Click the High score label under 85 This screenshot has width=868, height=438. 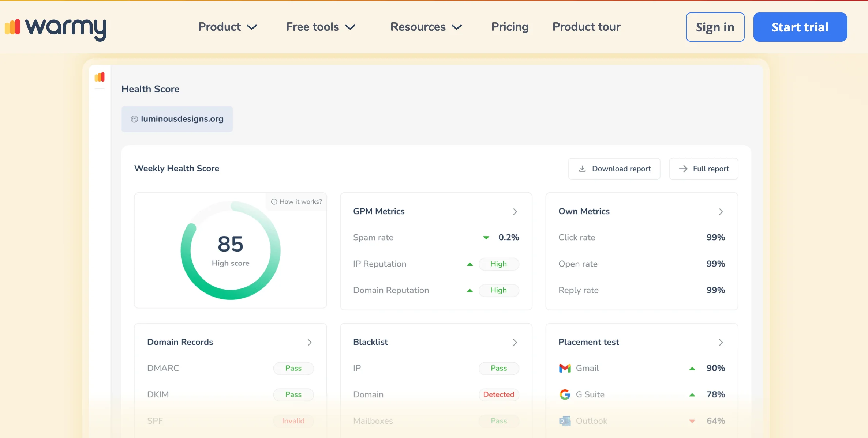tap(231, 263)
